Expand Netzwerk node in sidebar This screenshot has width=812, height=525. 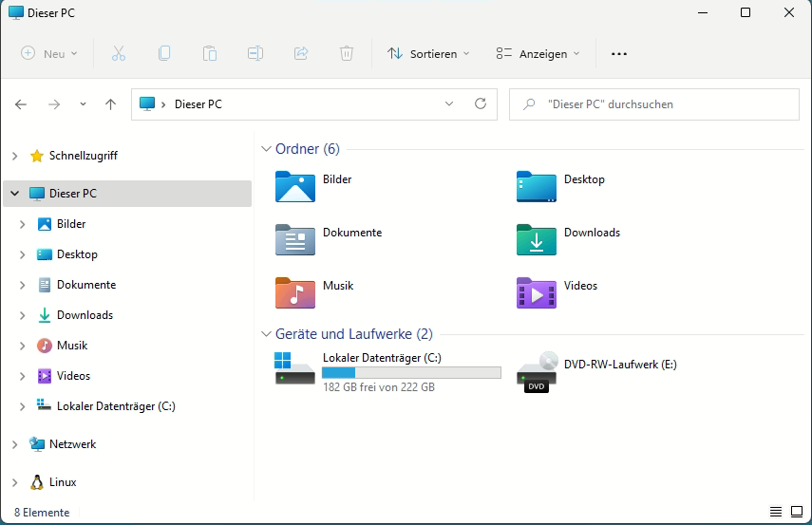click(15, 444)
